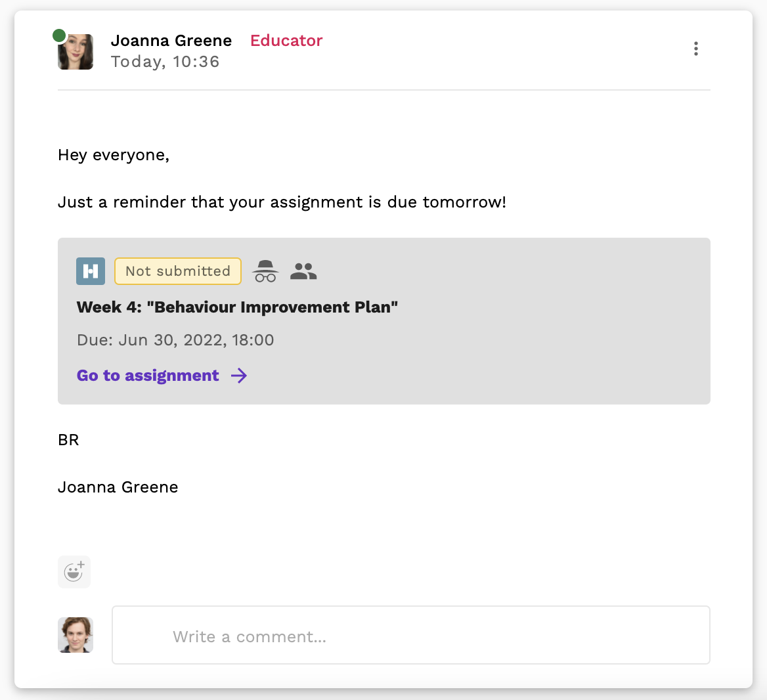Click the blue assignment type icon

[91, 271]
